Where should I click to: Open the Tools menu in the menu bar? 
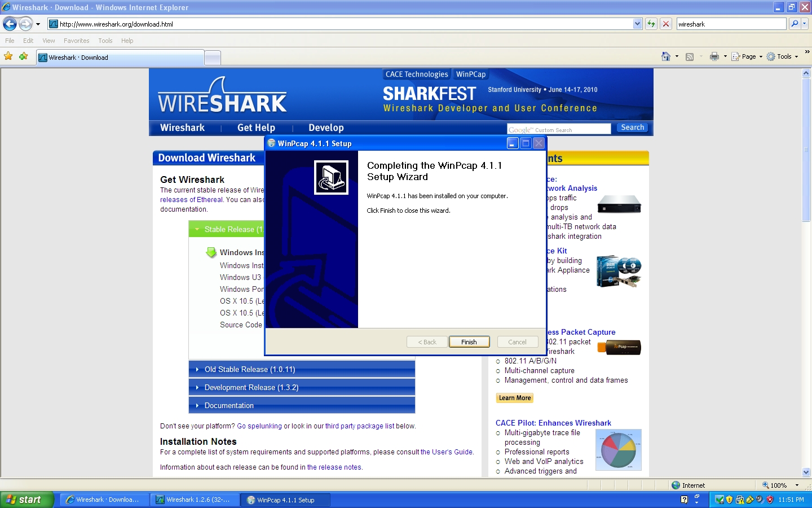105,41
